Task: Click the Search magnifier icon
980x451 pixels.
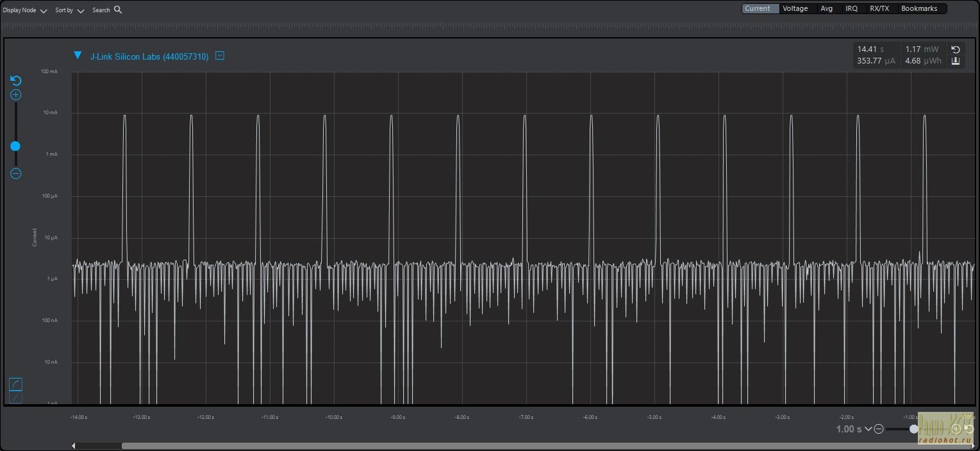Action: [x=118, y=10]
